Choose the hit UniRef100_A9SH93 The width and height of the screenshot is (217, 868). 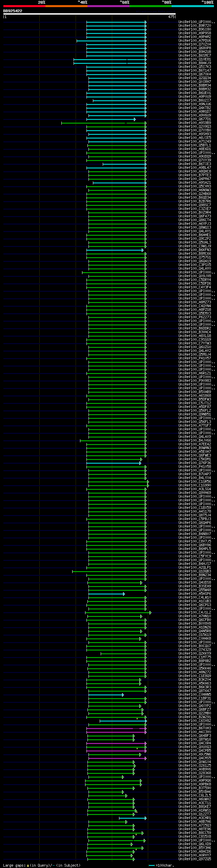pyautogui.click(x=195, y=134)
